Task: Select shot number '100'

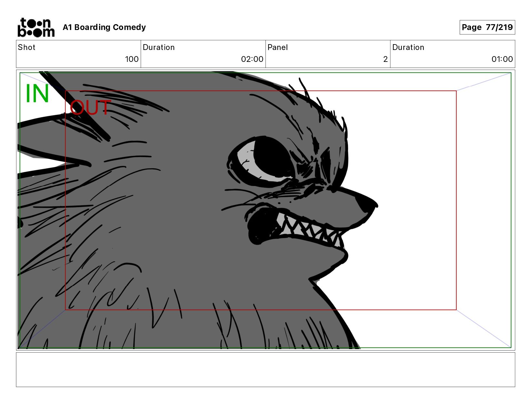Action: (x=132, y=59)
